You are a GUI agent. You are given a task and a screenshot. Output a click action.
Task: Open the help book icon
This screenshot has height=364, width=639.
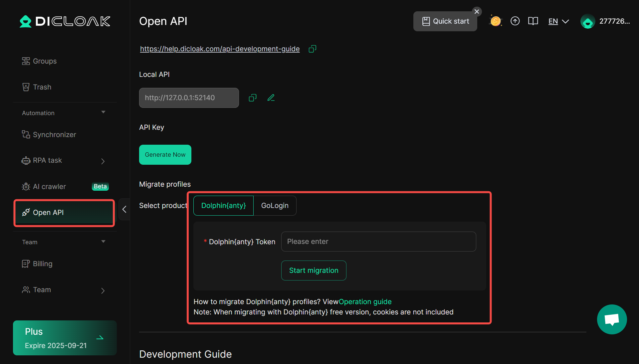[x=533, y=21]
